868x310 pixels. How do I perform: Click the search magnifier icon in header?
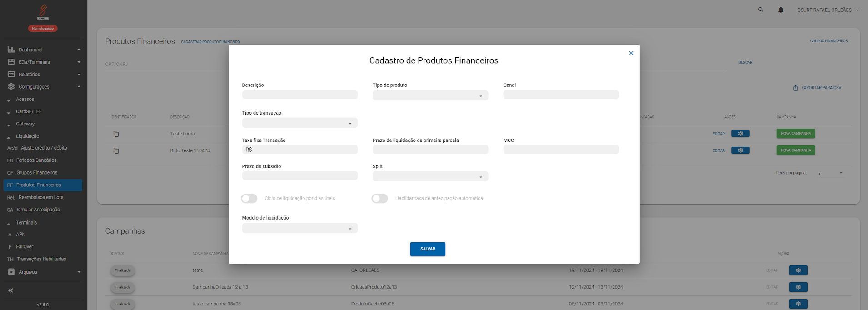pos(761,10)
